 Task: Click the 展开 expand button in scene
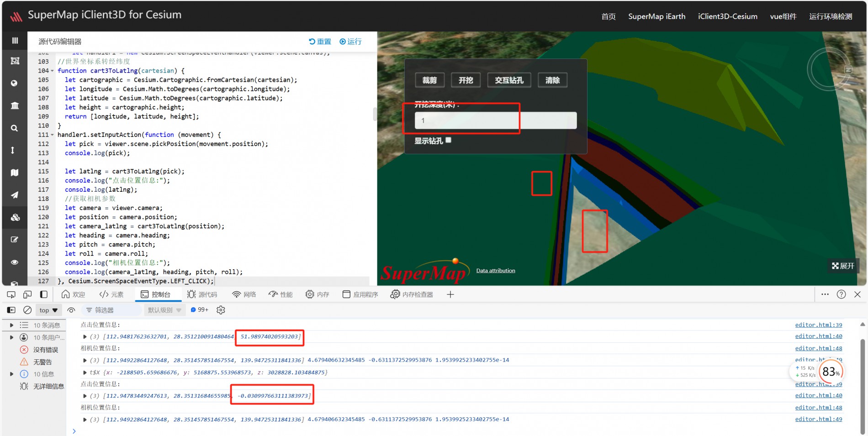pos(843,266)
